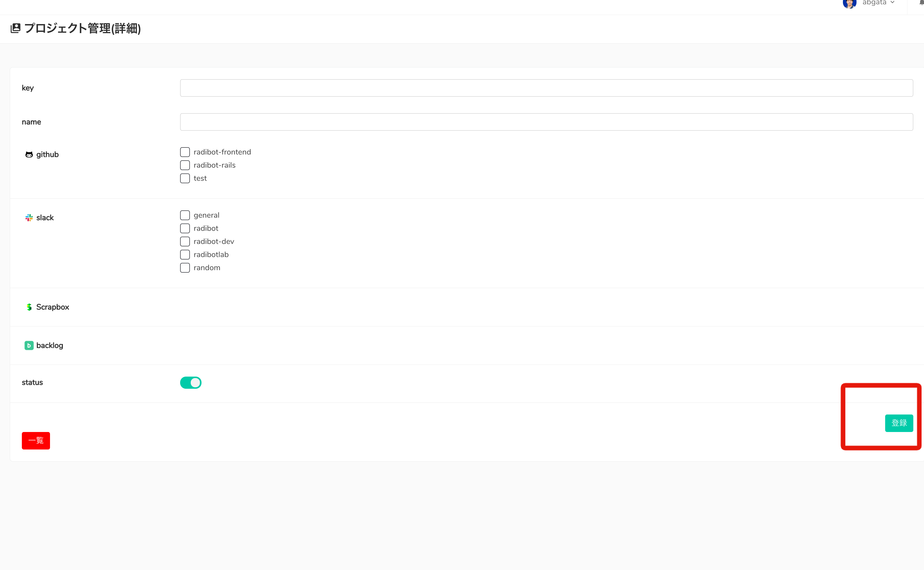Viewport: 924px width, 570px height.
Task: Focus the key input field
Action: point(546,88)
